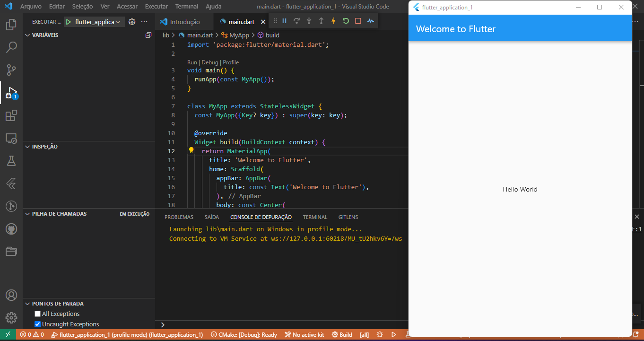Viewport: 644px width, 341px height.
Task: Click Step Out in debug toolbar
Action: click(321, 21)
